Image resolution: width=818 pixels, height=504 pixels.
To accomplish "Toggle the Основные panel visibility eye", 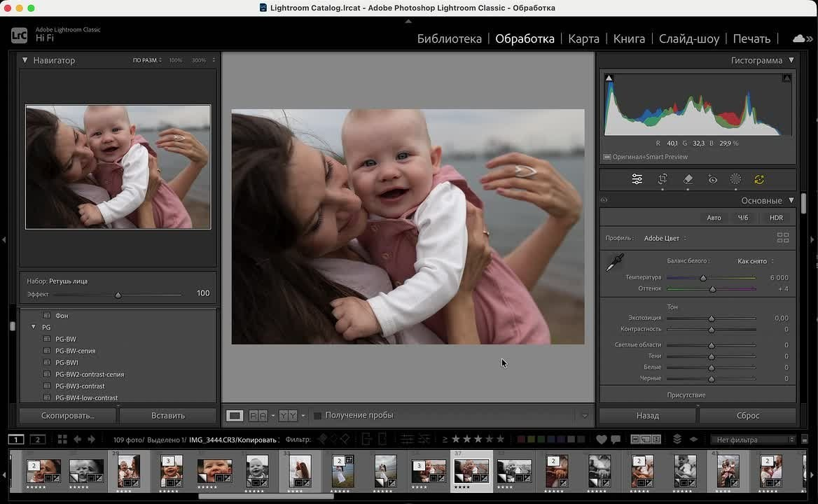I will [x=604, y=201].
